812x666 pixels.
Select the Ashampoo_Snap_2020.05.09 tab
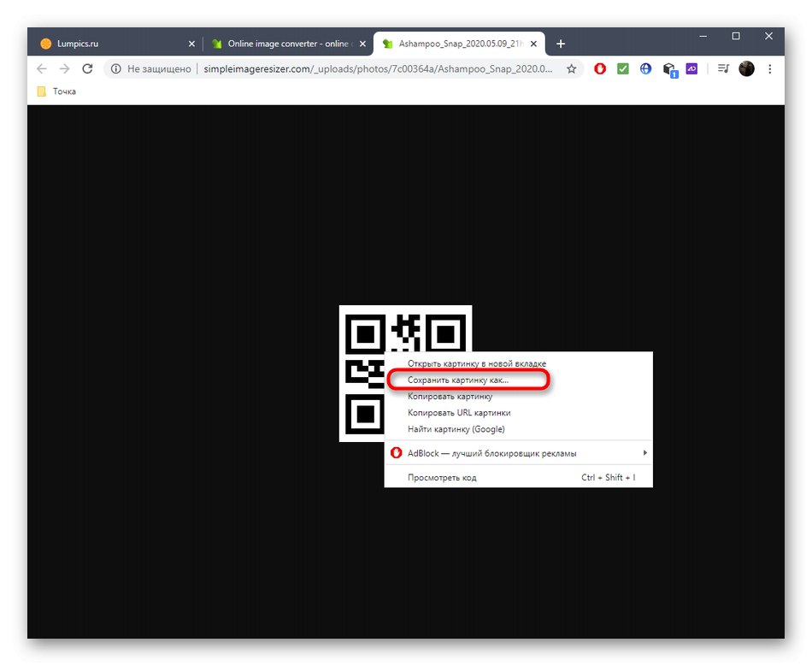tap(459, 44)
